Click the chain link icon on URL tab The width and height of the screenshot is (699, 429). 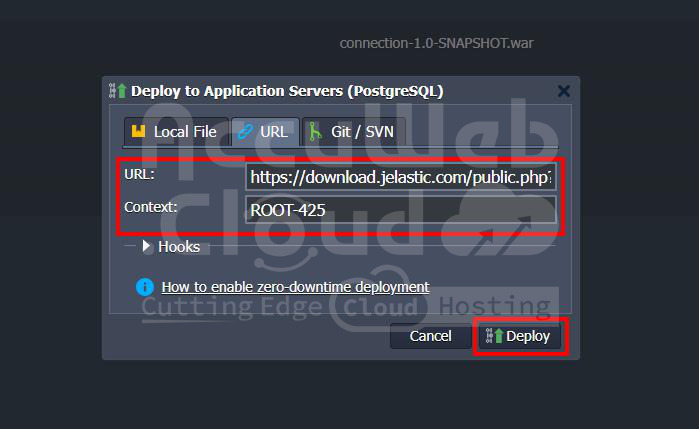[x=245, y=132]
